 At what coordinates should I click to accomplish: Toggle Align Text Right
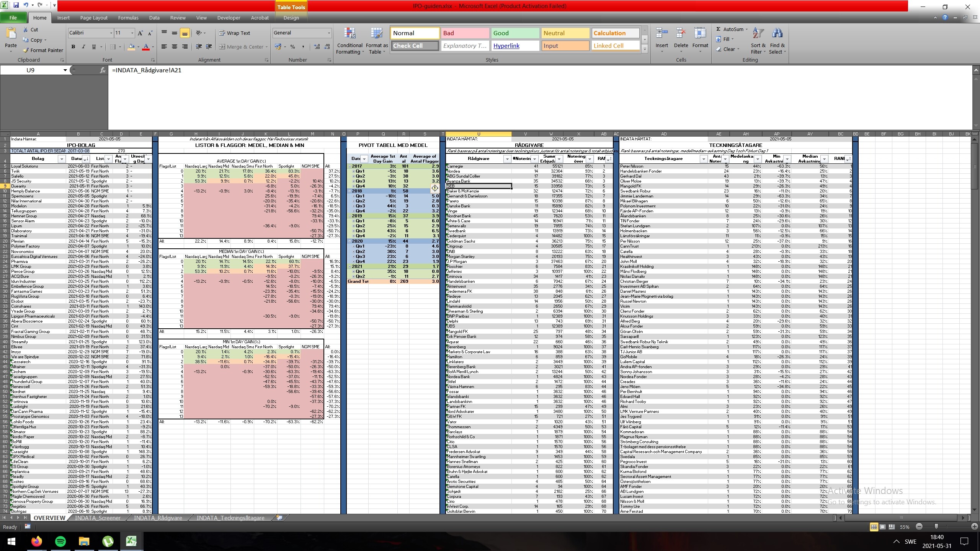(185, 47)
